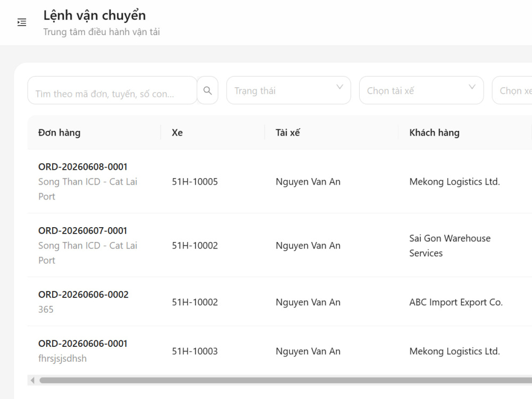Image resolution: width=532 pixels, height=399 pixels.
Task: Select order ORD-20260608-0001
Action: click(x=83, y=167)
